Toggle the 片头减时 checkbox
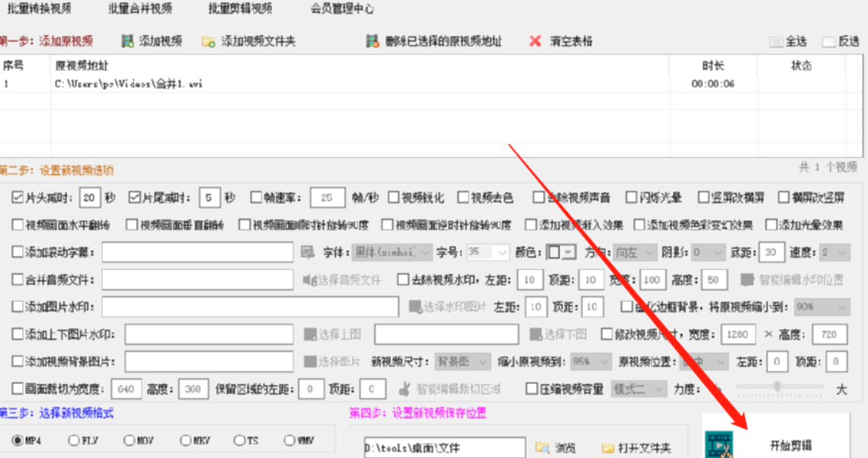The width and height of the screenshot is (868, 458). (x=18, y=197)
